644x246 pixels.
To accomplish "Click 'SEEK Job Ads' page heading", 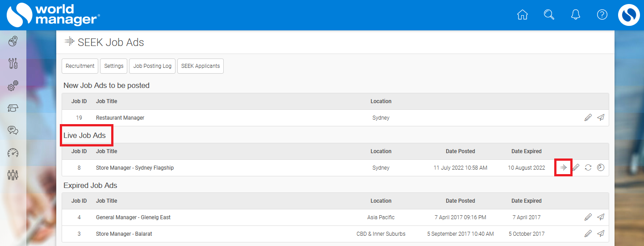I will click(x=111, y=42).
